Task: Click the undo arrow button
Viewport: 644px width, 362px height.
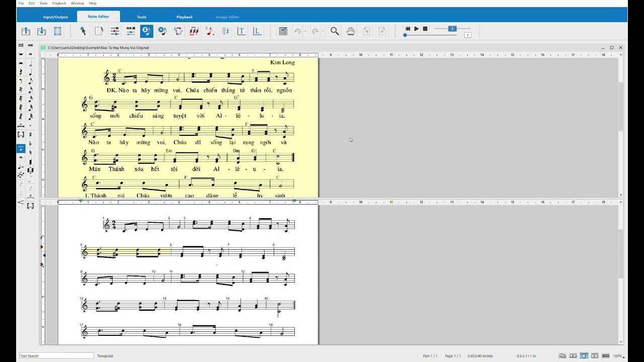Action: 297,31
